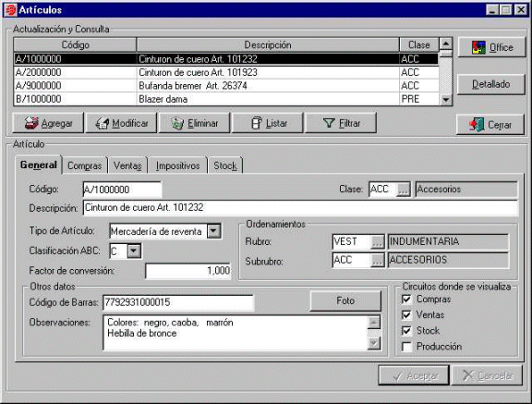Click the Modificar edit icon button
Viewport: 532px width, 404px height.
pos(121,123)
